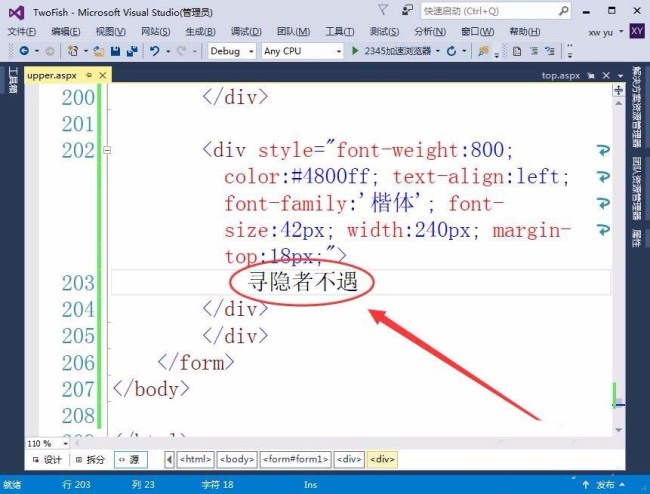Click the Save icon in toolbar
The height and width of the screenshot is (494, 650).
click(116, 51)
